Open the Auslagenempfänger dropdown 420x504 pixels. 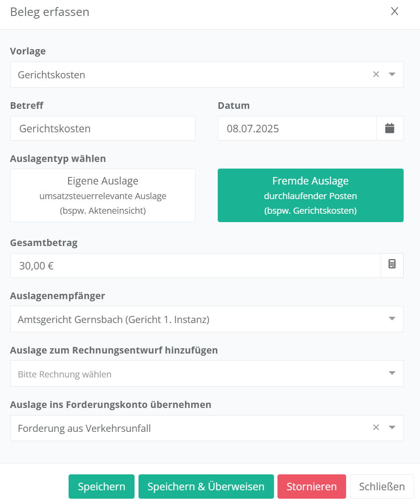(207, 319)
